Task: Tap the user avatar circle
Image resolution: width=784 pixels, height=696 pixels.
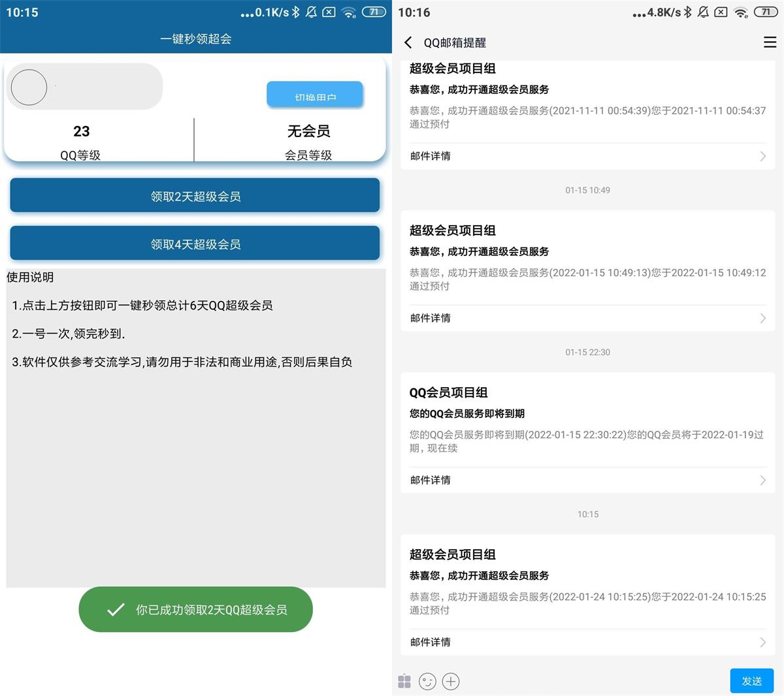Action: [x=29, y=87]
